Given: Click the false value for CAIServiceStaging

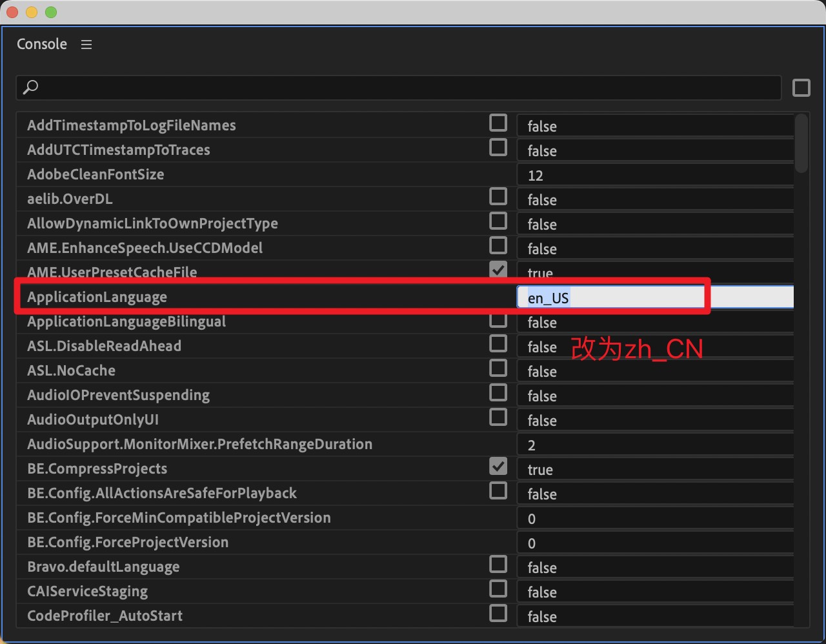Looking at the screenshot, I should coord(655,592).
